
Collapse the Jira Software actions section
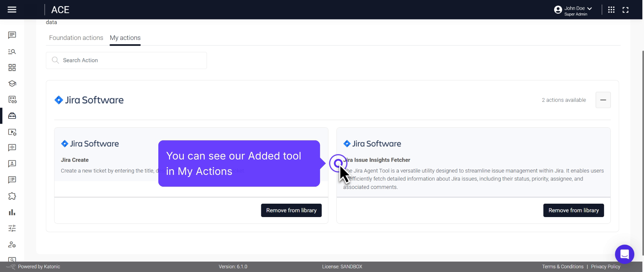click(x=603, y=100)
